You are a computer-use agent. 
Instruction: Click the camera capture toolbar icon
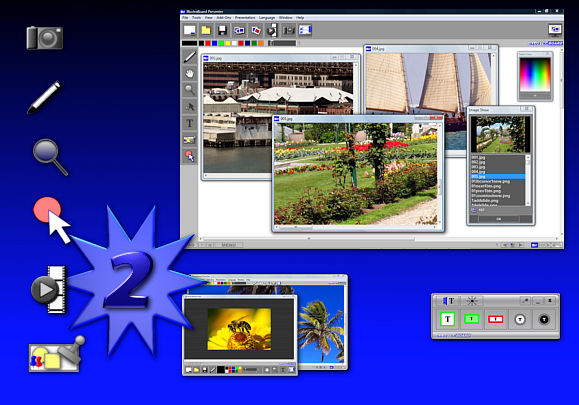click(288, 30)
